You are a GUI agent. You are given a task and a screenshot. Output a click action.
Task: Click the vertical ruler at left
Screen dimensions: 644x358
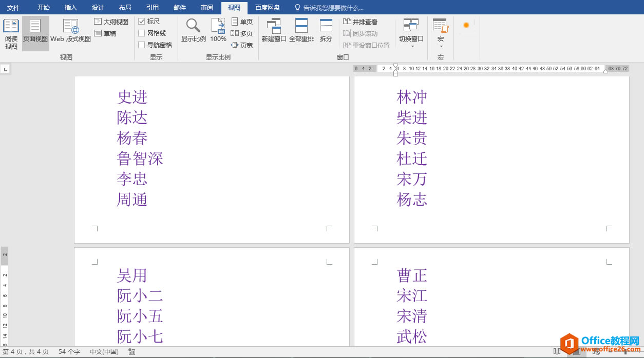[5, 295]
